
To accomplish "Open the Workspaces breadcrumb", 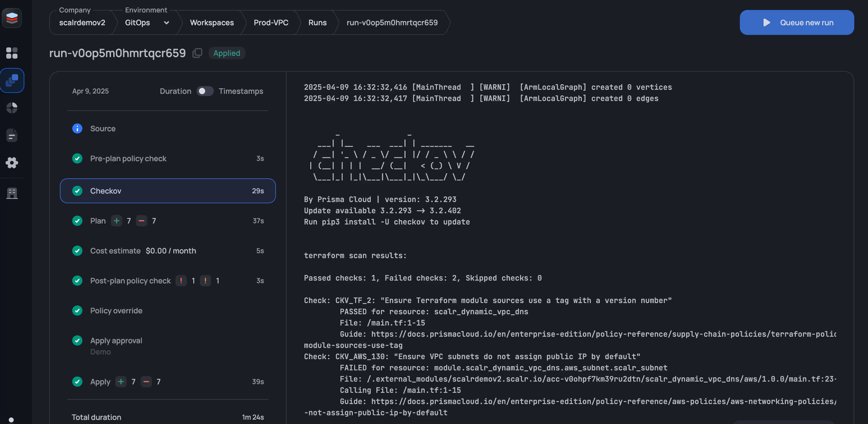I will [212, 22].
